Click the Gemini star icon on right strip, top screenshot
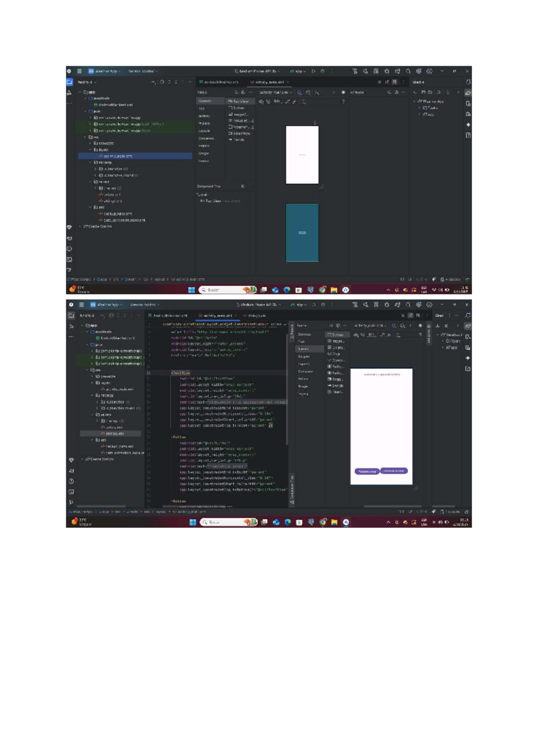Screen dimensions: 536x756 click(468, 125)
